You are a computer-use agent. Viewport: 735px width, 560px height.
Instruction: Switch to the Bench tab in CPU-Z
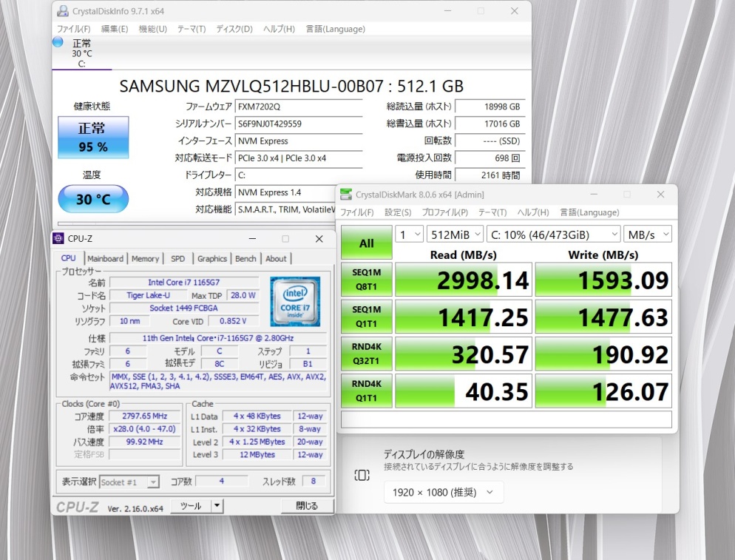(x=245, y=258)
